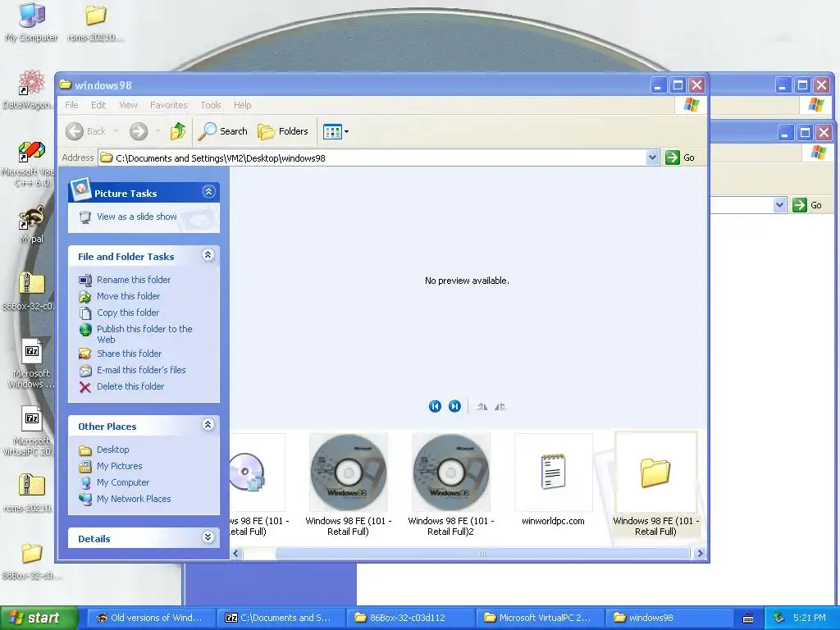Select the roms-20210 folder at desktop top
840x630 pixels.
[95, 21]
